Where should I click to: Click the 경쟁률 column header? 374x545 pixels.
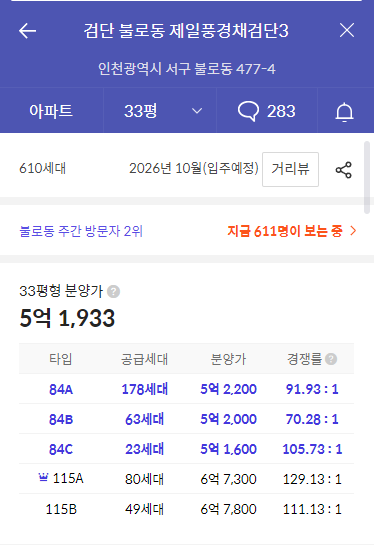[304, 359]
